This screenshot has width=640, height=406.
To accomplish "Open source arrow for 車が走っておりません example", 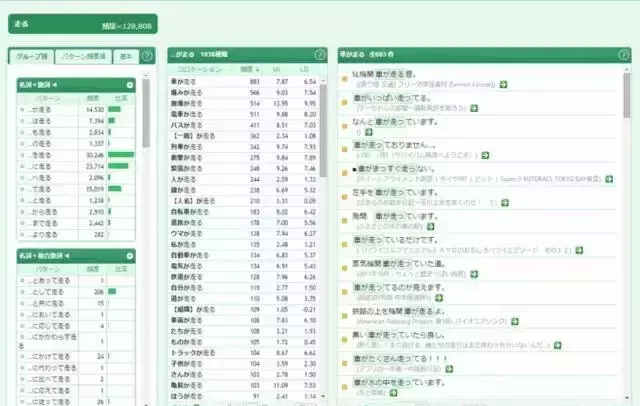I will pyautogui.click(x=485, y=155).
